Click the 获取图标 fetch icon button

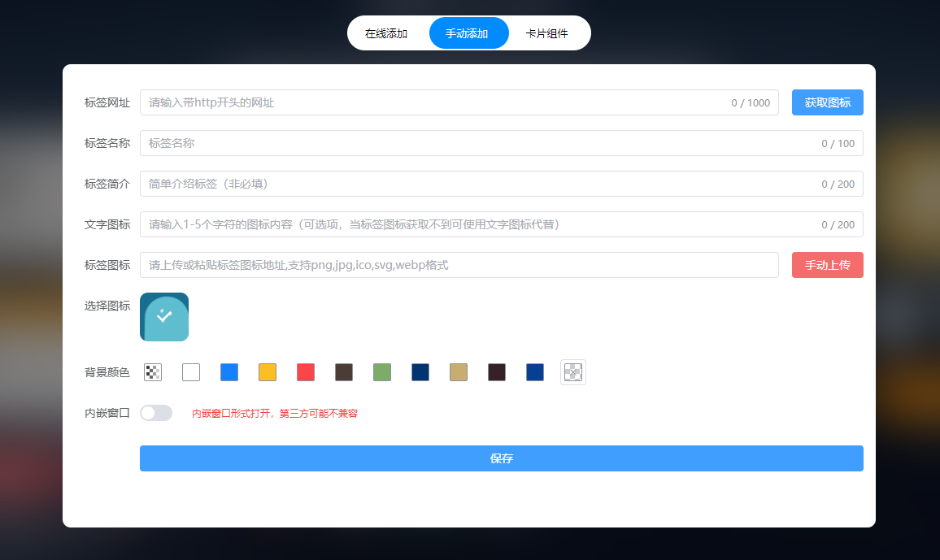pyautogui.click(x=827, y=102)
